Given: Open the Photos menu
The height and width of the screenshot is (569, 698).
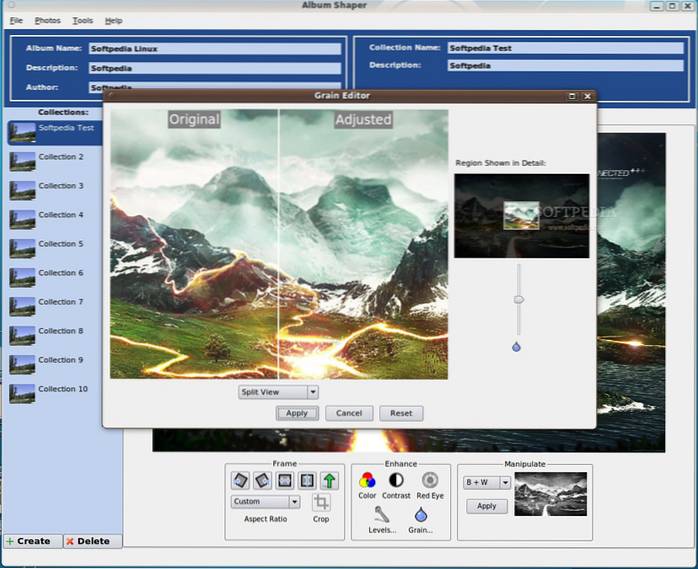Looking at the screenshot, I should (47, 20).
